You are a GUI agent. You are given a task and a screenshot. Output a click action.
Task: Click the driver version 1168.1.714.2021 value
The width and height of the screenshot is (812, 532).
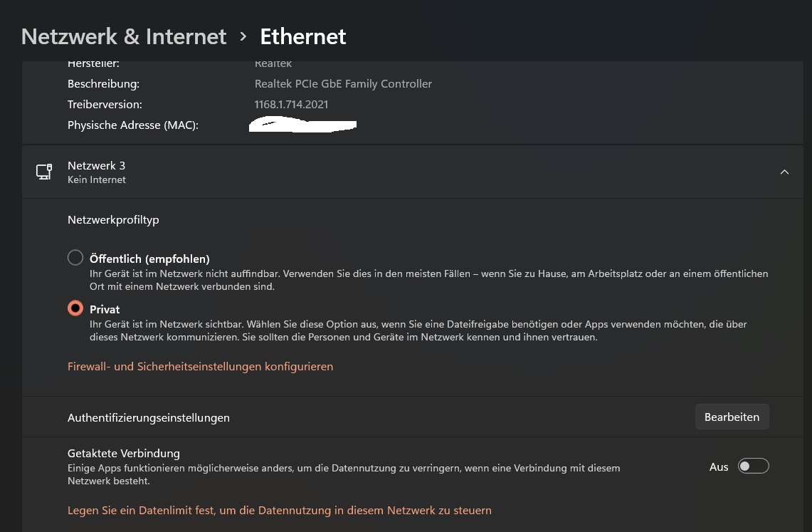tap(291, 105)
